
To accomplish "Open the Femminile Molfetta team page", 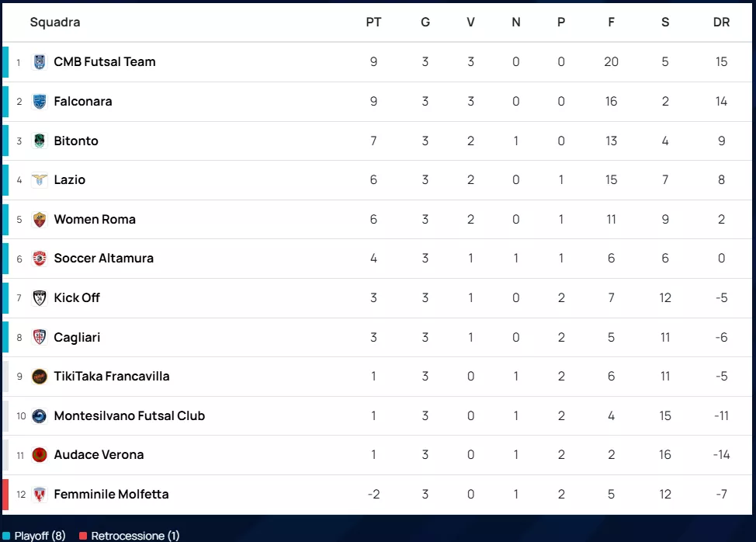I will pyautogui.click(x=111, y=495).
